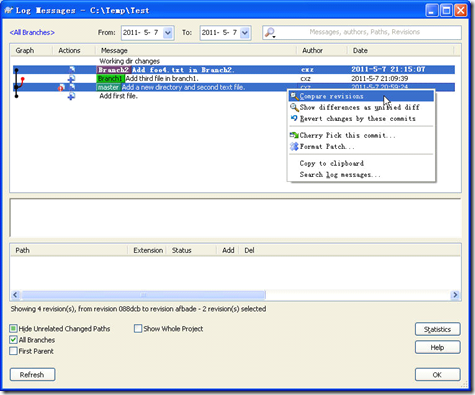Viewport: 475px width, 395px height.
Task: Uncheck the All Branches checkbox
Action: [13, 340]
